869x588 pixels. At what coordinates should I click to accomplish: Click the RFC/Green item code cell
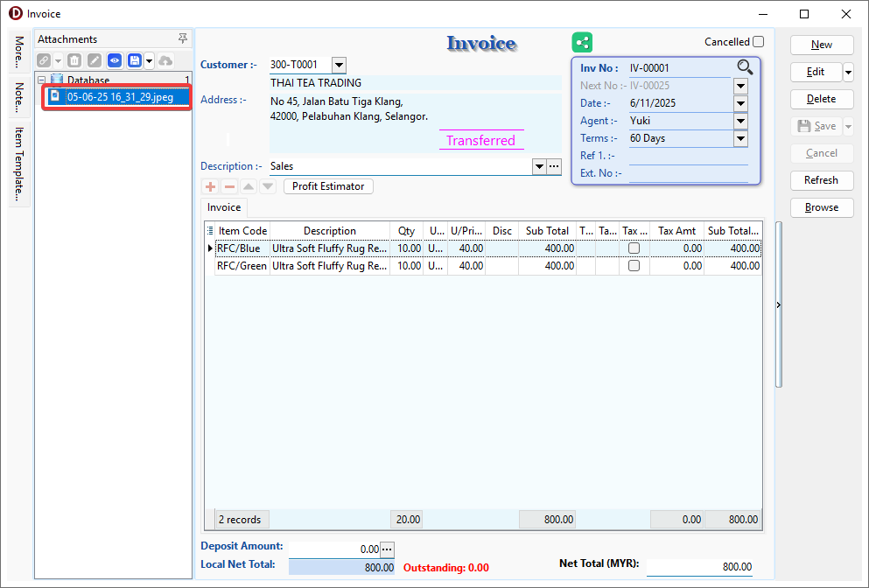tap(242, 266)
